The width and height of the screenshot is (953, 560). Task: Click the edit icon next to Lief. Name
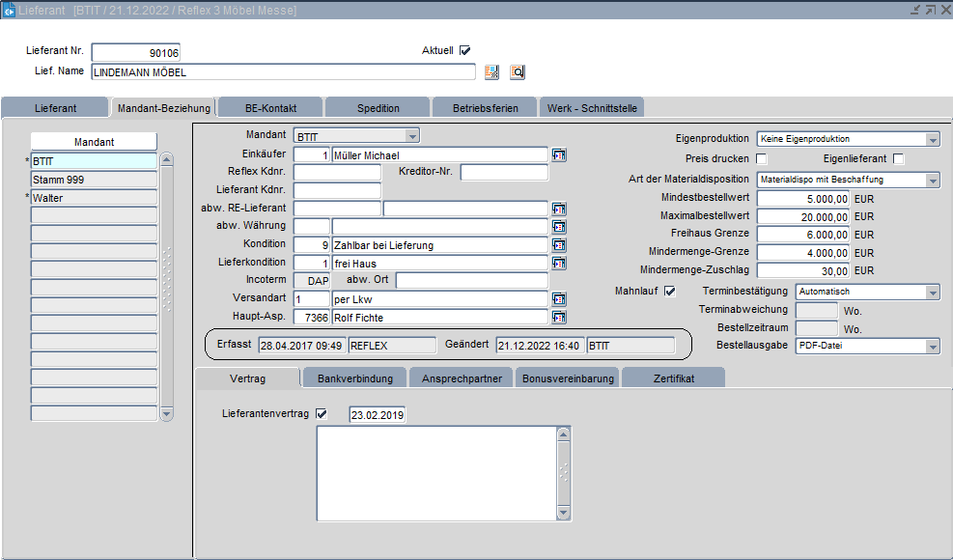click(x=491, y=72)
